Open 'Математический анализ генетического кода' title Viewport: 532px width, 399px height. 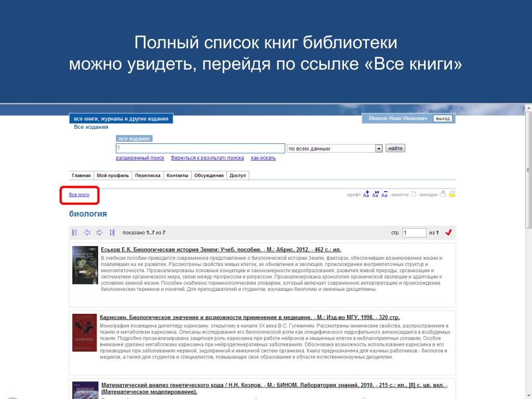(274, 389)
